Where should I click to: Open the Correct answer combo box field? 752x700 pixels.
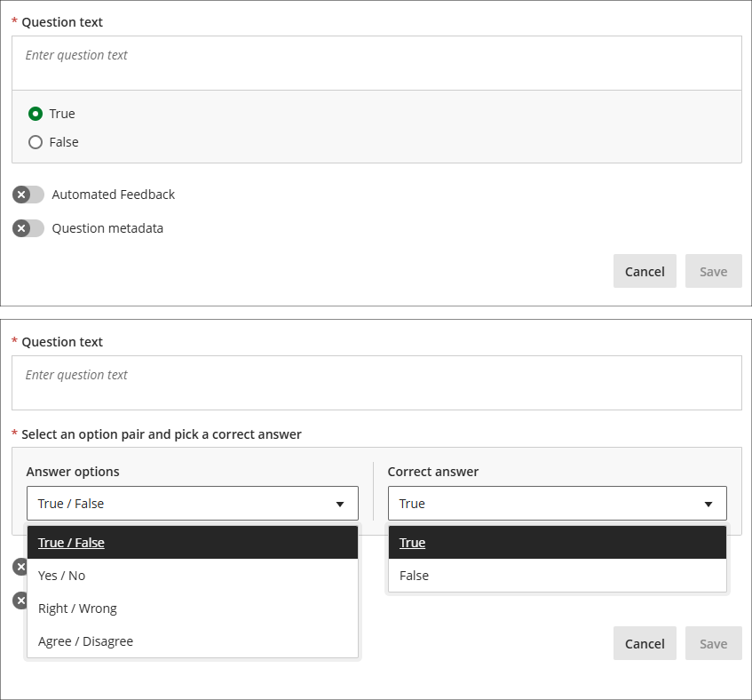coord(546,504)
